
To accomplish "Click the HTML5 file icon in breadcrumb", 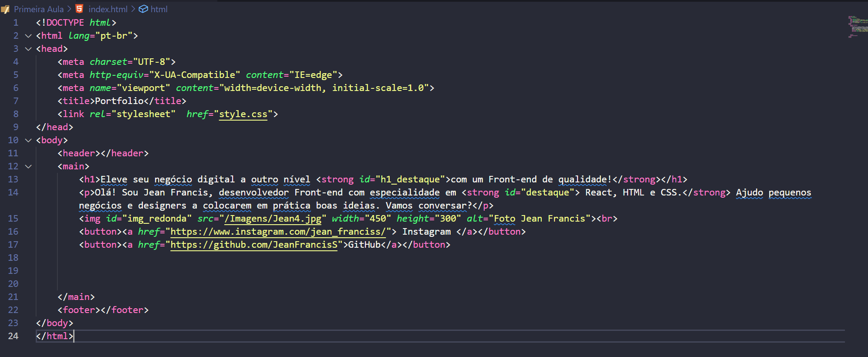I will click(x=79, y=9).
